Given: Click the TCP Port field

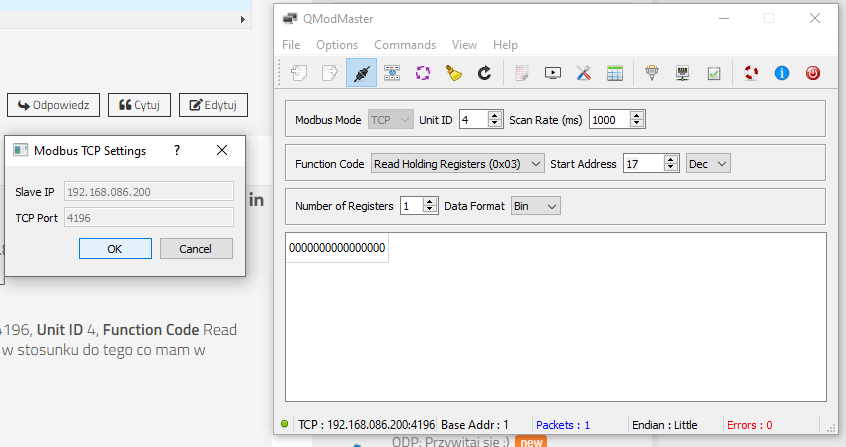Looking at the screenshot, I should 149,218.
